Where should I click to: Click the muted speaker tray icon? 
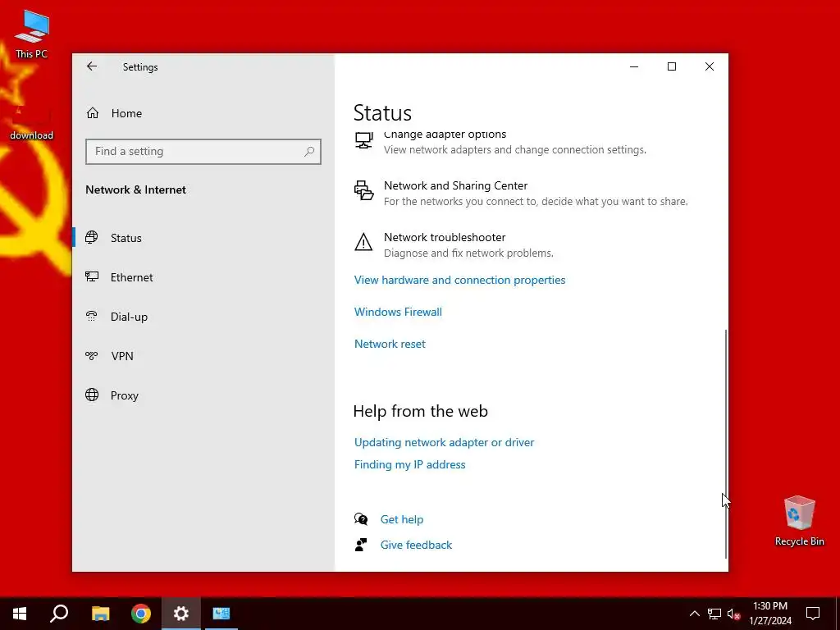(x=734, y=614)
